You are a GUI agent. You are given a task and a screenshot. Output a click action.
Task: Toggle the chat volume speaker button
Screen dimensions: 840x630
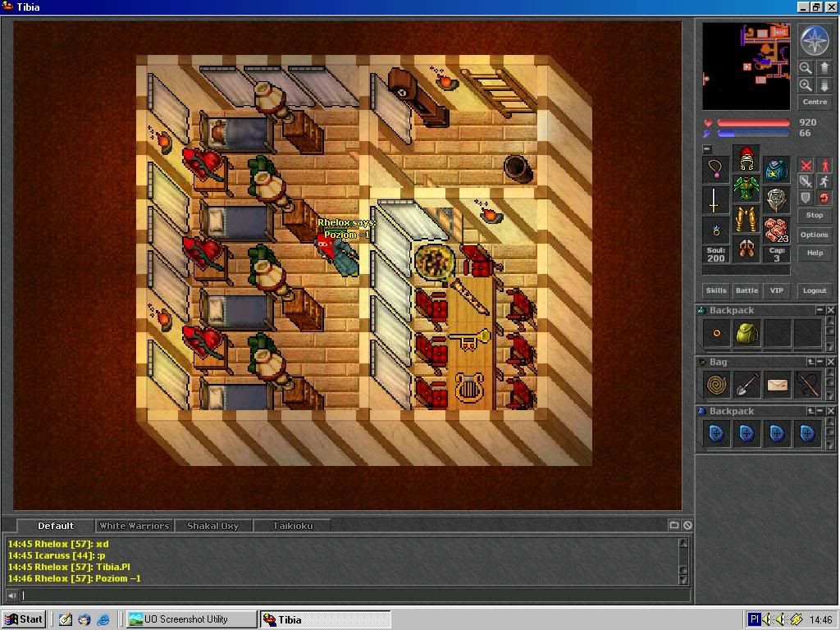tap(11, 596)
